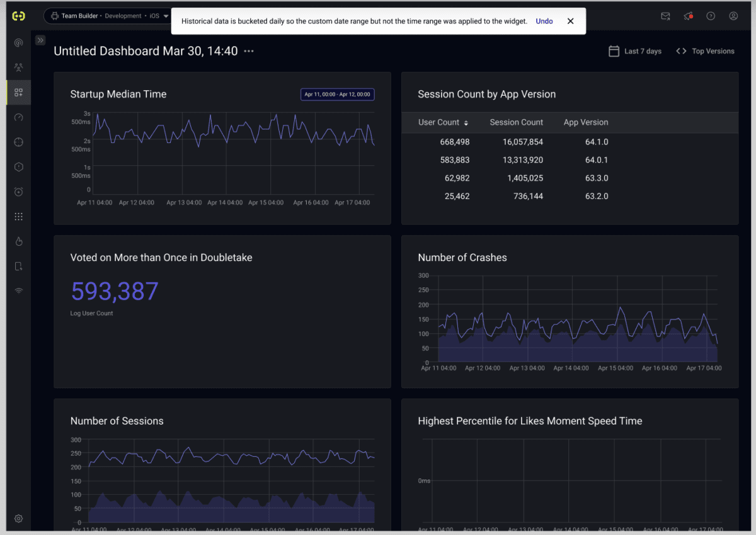Select the dashboards grid-plus icon in the sidebar

[x=18, y=93]
